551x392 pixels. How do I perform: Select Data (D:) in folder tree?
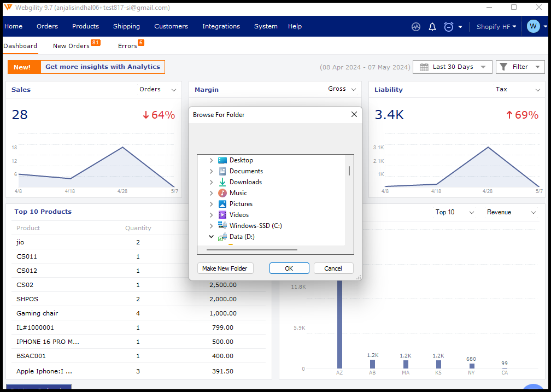(242, 237)
